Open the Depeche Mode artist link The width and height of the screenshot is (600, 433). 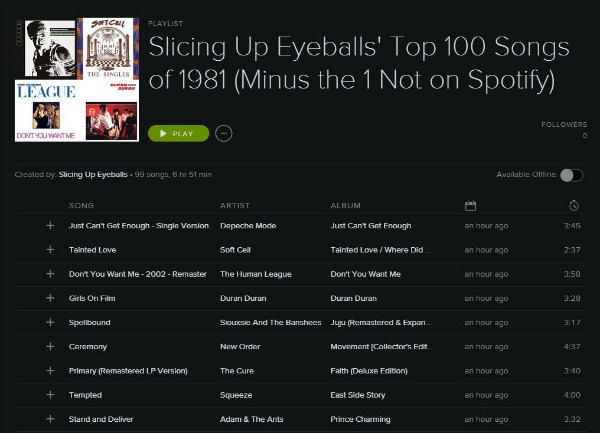point(248,226)
